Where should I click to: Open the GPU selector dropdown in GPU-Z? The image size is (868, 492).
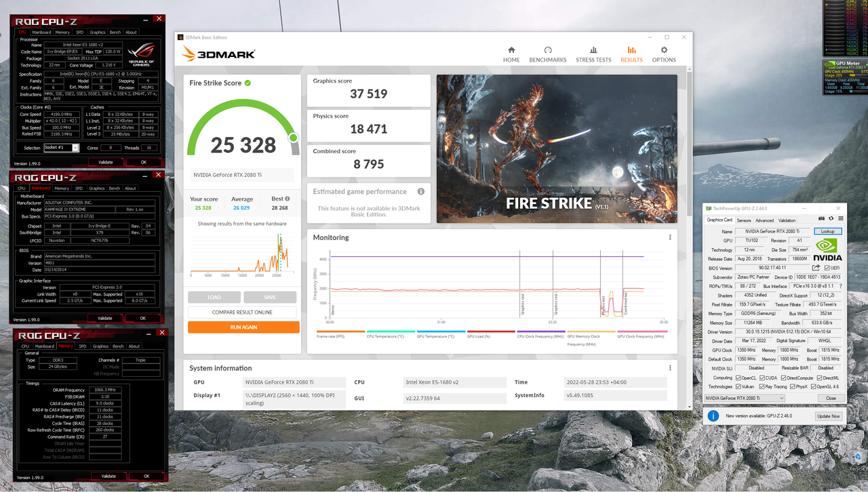pyautogui.click(x=745, y=398)
